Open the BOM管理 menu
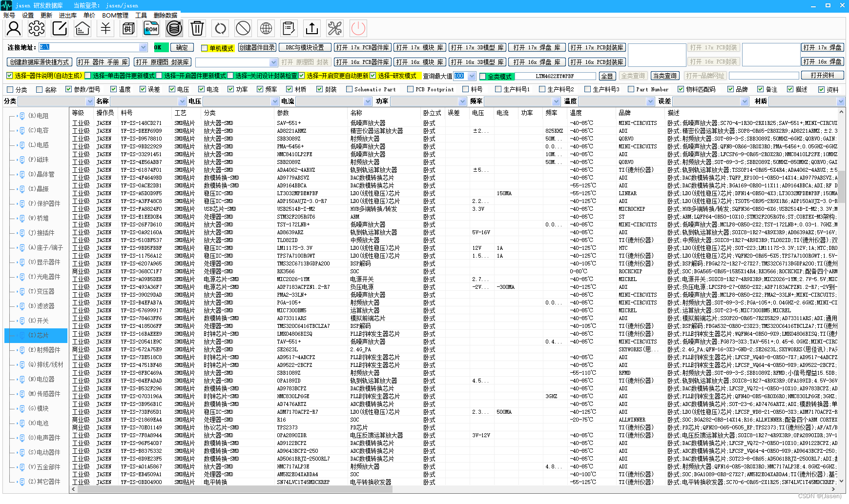This screenshot has width=849, height=504. pos(115,15)
